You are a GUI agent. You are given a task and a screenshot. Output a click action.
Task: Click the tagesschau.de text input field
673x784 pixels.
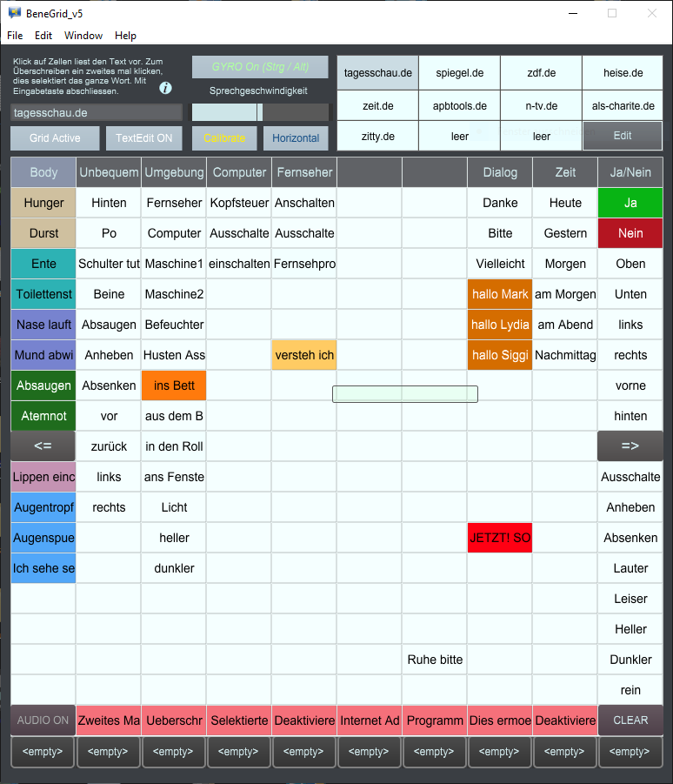[x=97, y=112]
